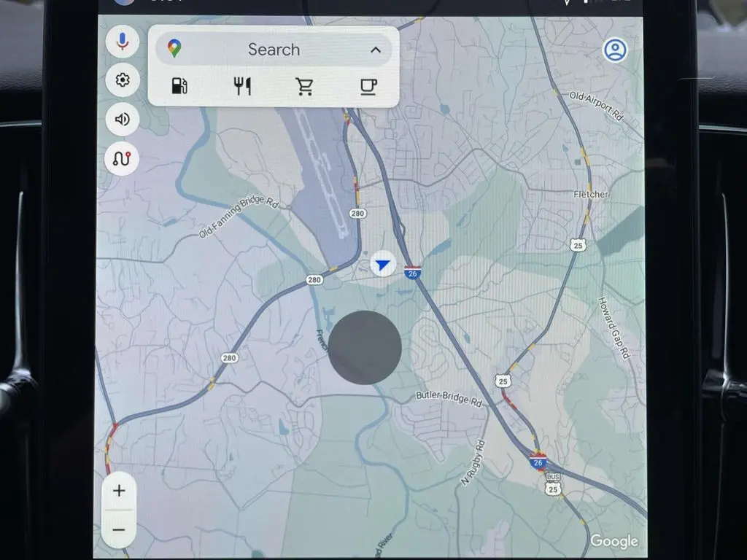Open your Google account profile avatar
747x560 pixels.
coord(614,51)
